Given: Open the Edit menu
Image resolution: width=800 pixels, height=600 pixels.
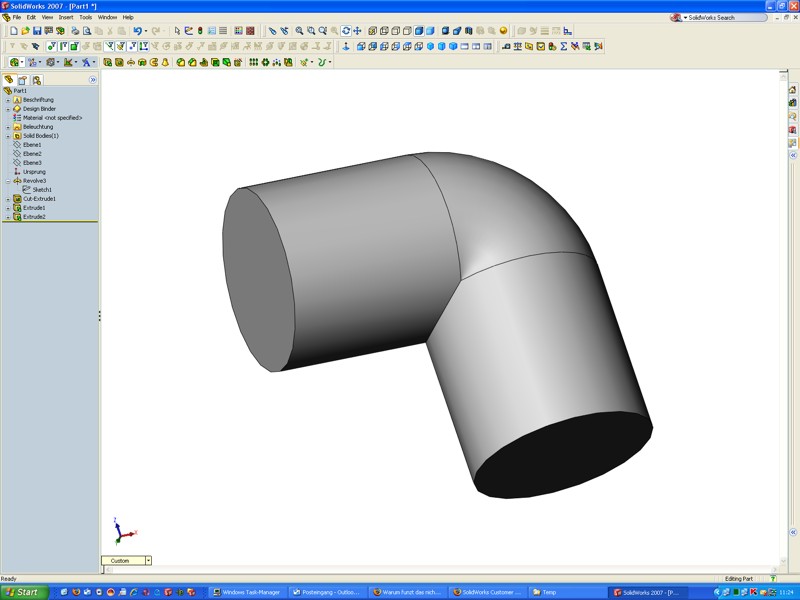Looking at the screenshot, I should 31,17.
